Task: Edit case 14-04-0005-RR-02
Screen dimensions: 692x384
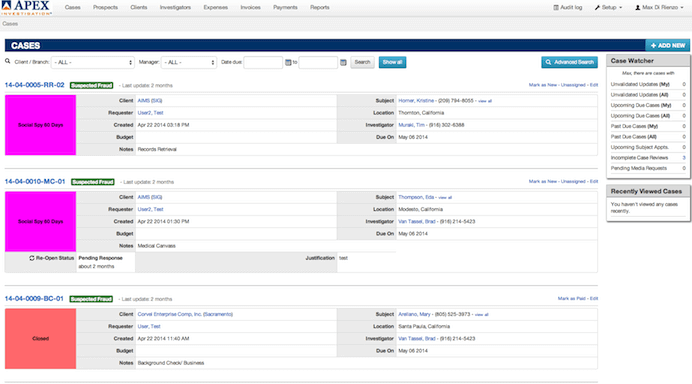Action: (594, 85)
